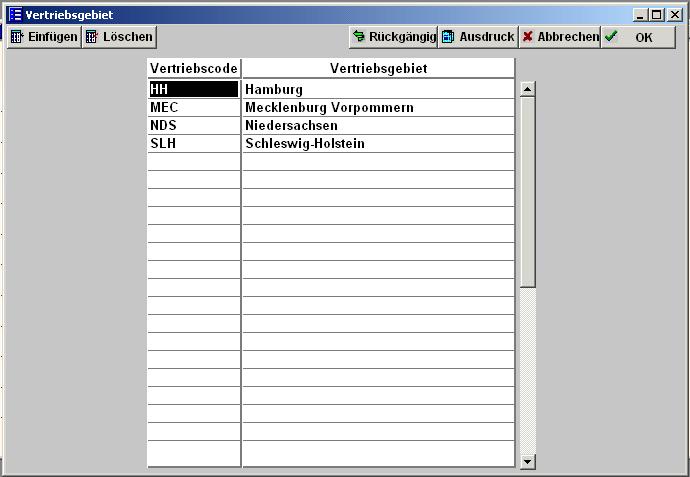Open the window system menu icon

(14, 15)
